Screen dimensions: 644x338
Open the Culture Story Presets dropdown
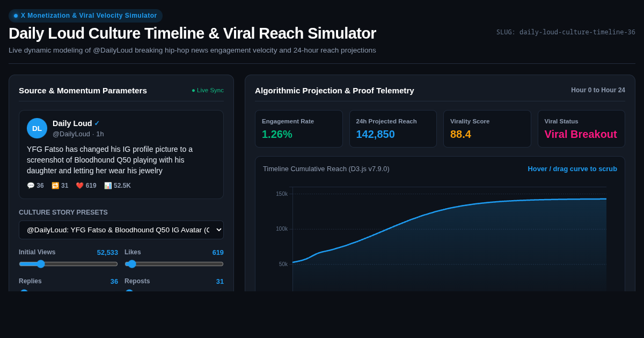tap(121, 230)
